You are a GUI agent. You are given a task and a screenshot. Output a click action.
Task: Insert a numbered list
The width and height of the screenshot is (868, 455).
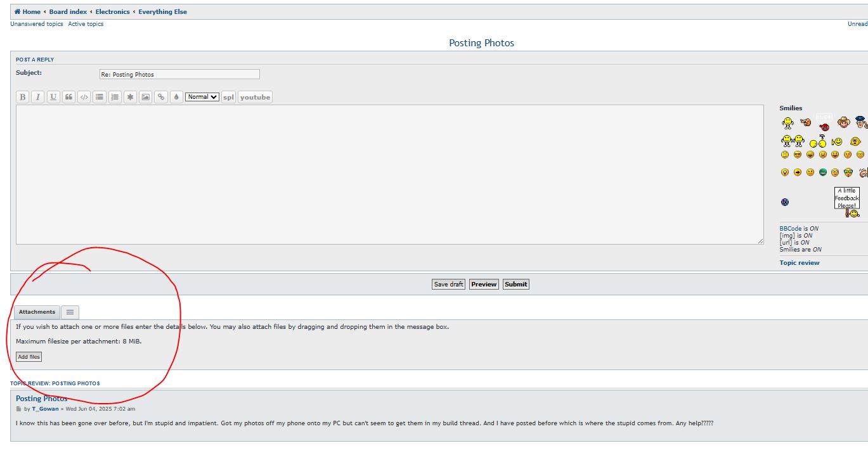tap(115, 97)
